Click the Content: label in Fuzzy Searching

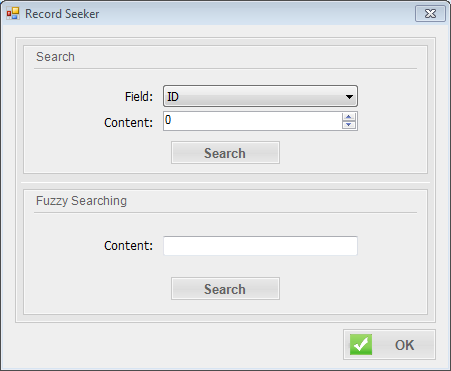point(128,246)
